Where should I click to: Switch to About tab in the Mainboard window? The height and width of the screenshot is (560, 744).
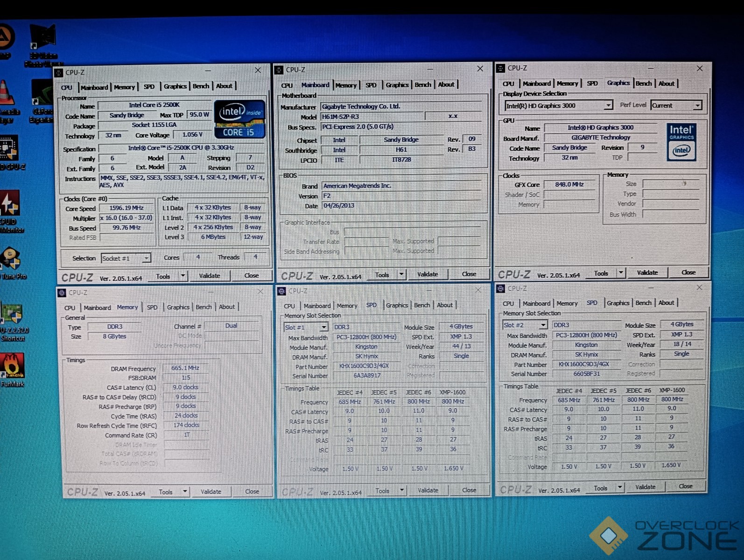(446, 84)
